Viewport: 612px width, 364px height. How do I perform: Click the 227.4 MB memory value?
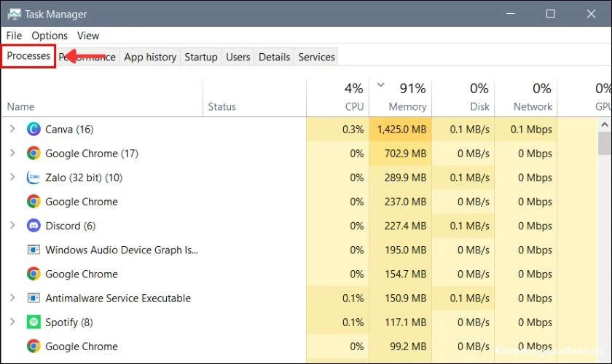pyautogui.click(x=406, y=226)
